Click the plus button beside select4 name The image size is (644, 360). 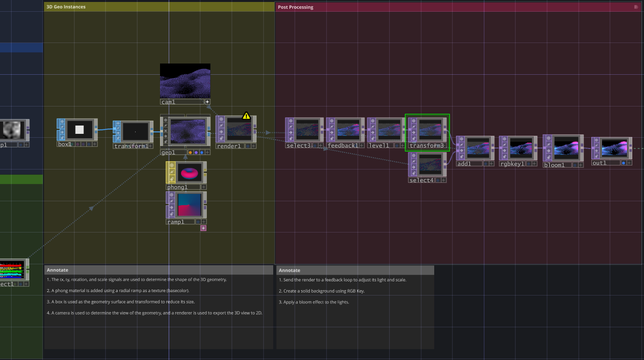(x=443, y=180)
